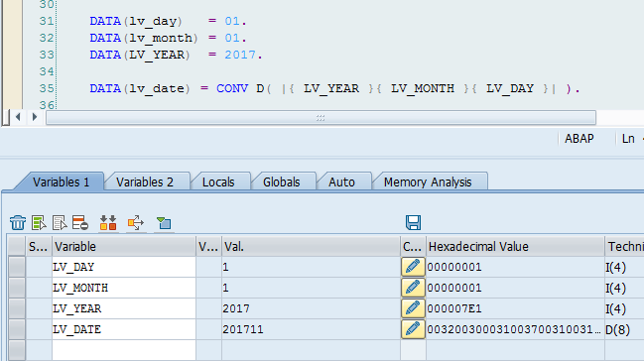This screenshot has height=361, width=644.
Task: Click the insert row with arrow icon
Action: pos(39,223)
